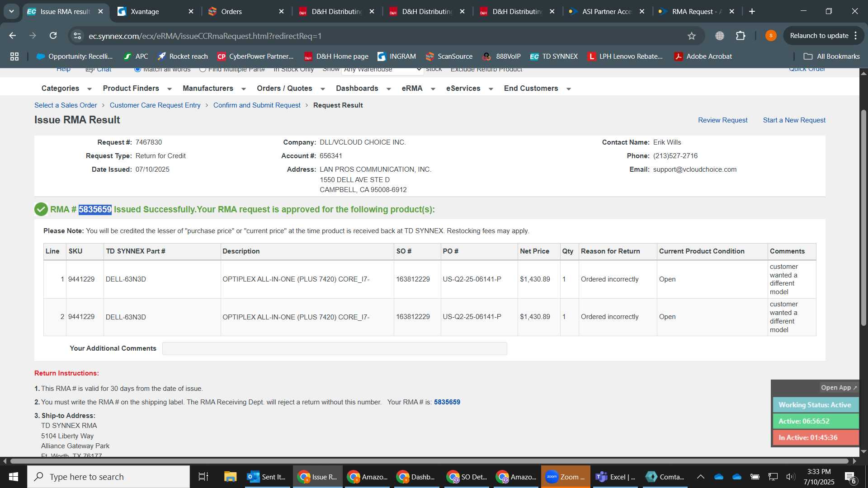Open 888VoIP bookmark
The height and width of the screenshot is (488, 868).
coord(501,56)
